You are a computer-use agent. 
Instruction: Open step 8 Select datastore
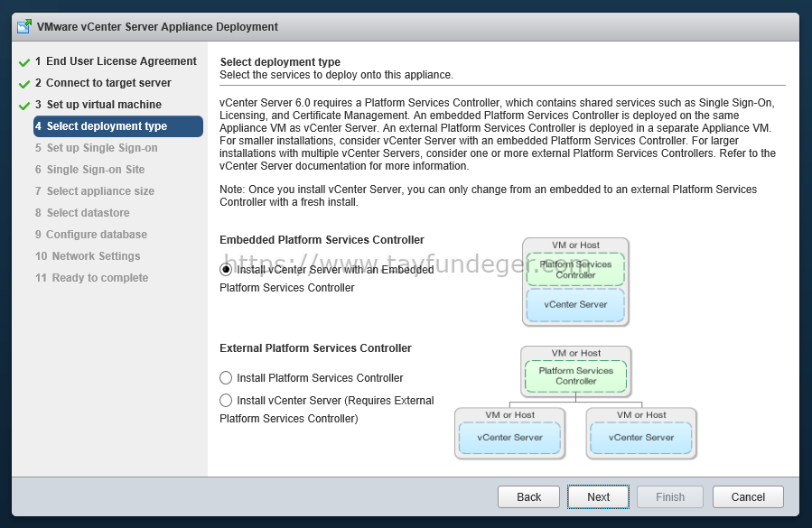point(82,213)
